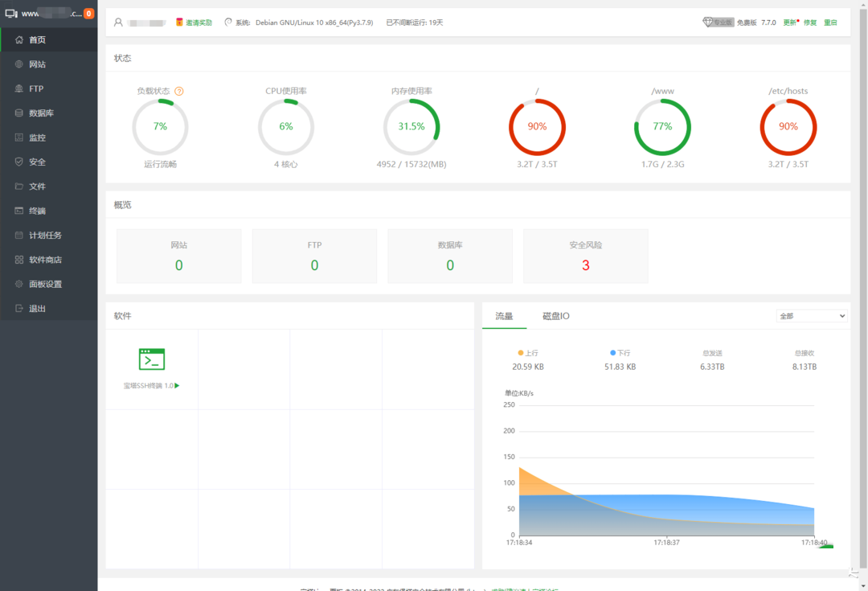This screenshot has height=591, width=868.
Task: Open the 宝塔SSH终端 software icon
Action: click(152, 359)
